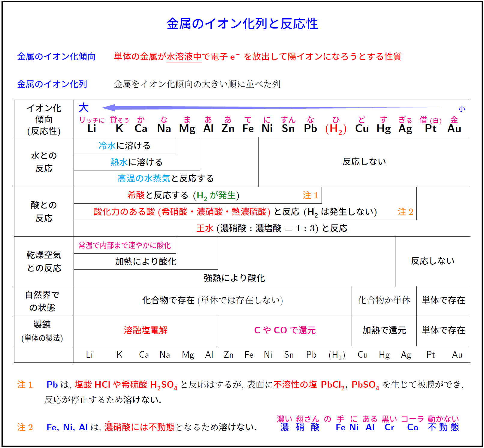The width and height of the screenshot is (484, 448).
Task: Click the small blue 小 label
Action: (x=462, y=109)
